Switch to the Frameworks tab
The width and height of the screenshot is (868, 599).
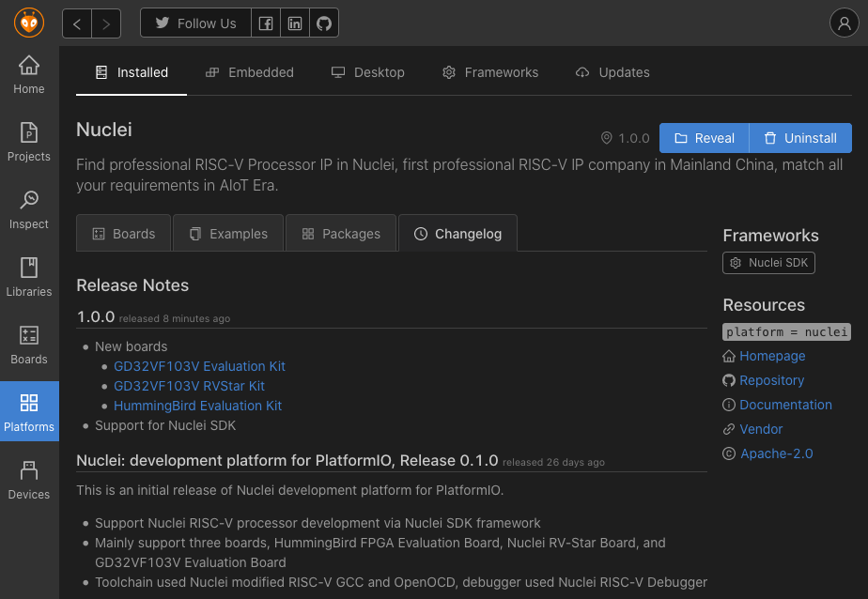tap(490, 72)
